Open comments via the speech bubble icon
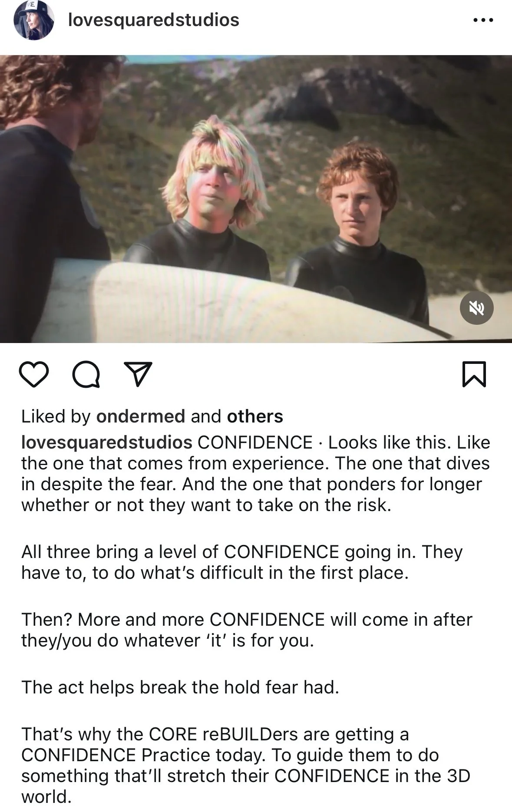 tap(86, 374)
